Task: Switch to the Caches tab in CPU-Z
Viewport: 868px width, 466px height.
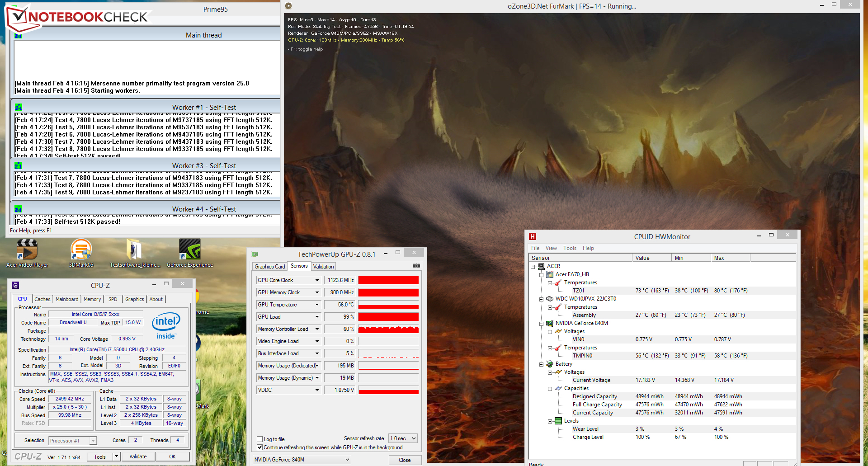Action: coord(42,299)
